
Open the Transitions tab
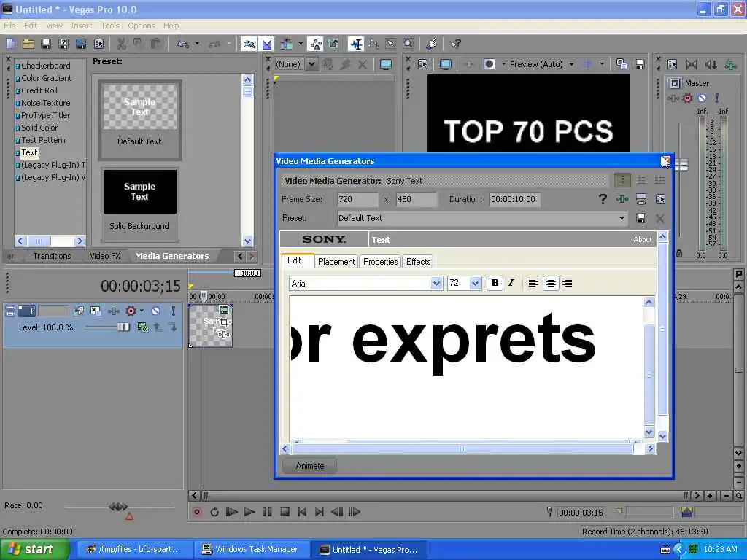[x=52, y=256]
